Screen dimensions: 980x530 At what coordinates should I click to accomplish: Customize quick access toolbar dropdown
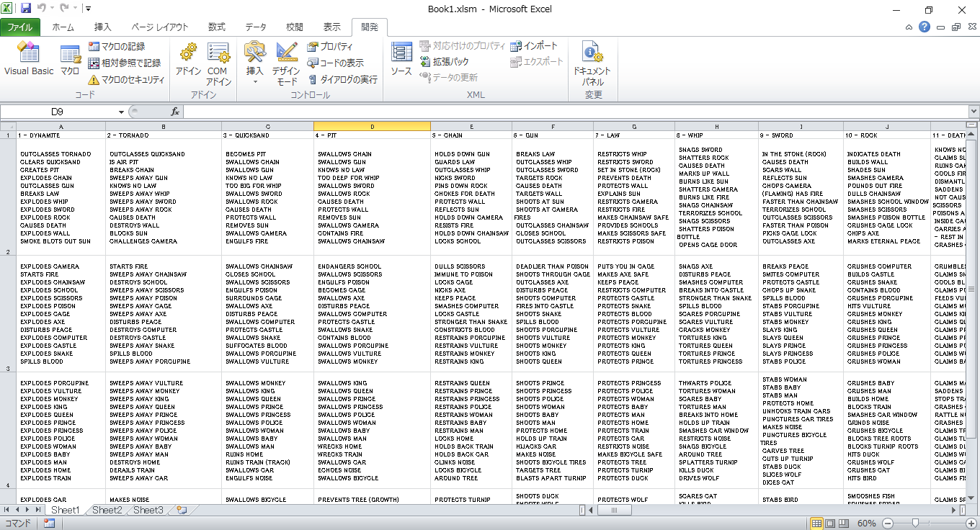click(88, 9)
